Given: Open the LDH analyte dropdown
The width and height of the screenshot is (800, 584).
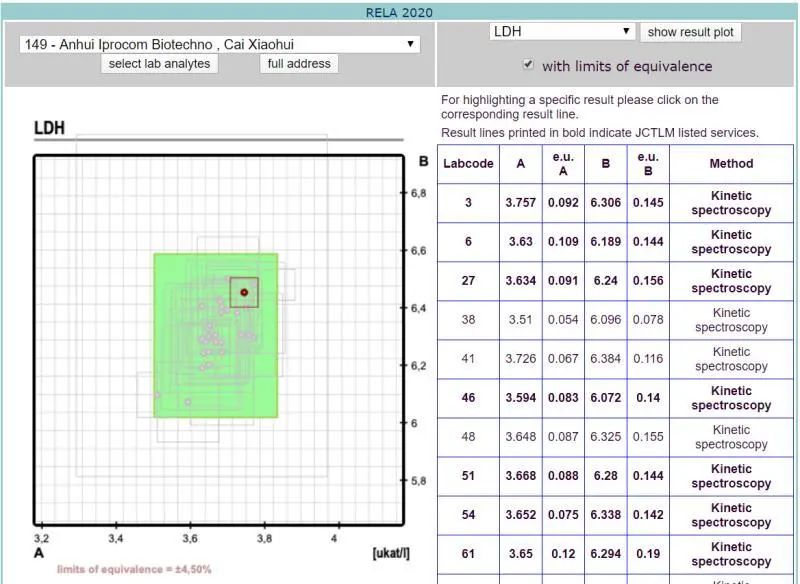Looking at the screenshot, I should click(561, 32).
